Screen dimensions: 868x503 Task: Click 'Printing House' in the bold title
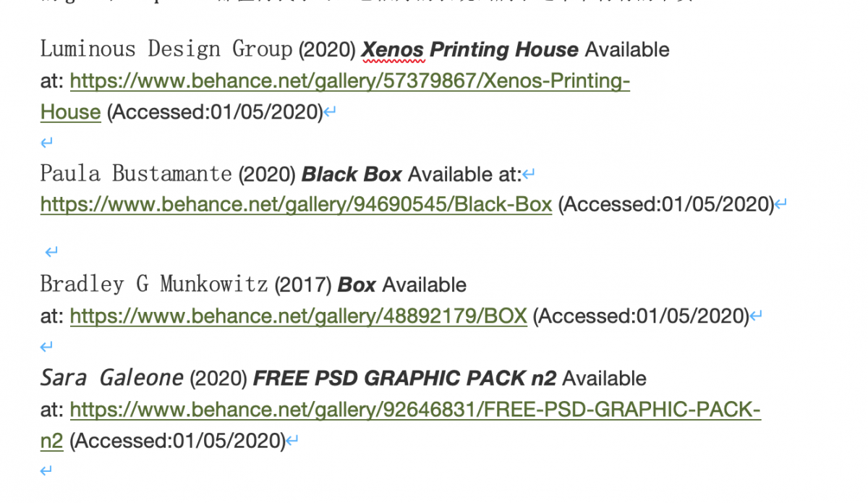pos(504,50)
